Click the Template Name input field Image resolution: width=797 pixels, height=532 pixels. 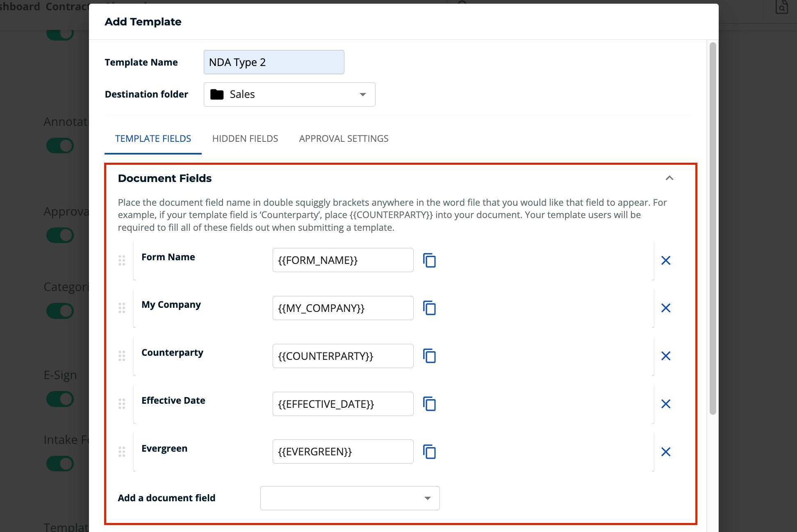[273, 62]
